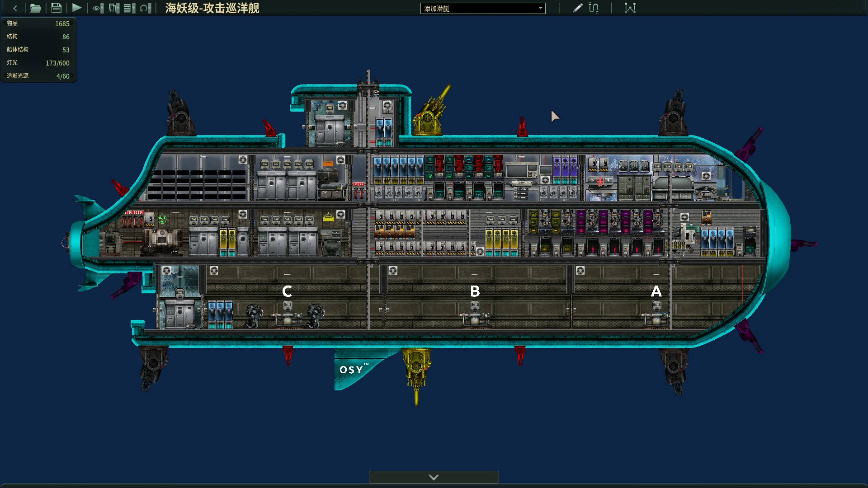This screenshot has width=868, height=488.
Task: Open the copy/layers options dropdown icon
Action: click(114, 8)
